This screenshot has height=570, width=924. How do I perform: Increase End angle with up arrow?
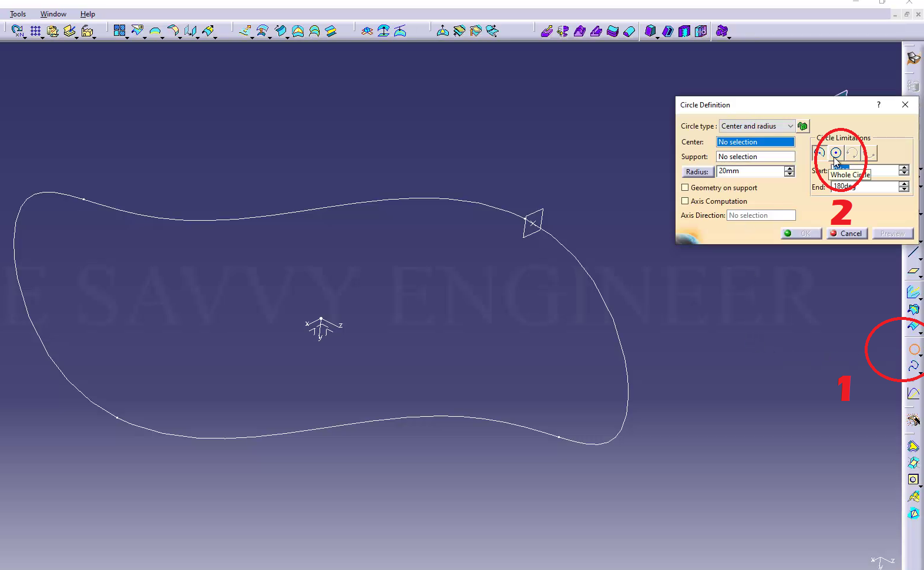pos(904,184)
